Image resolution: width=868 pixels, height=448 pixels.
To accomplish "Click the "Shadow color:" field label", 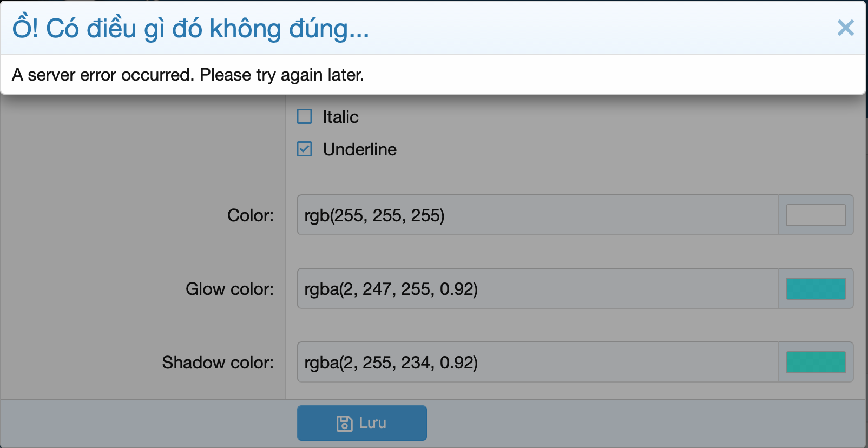I will [x=218, y=363].
